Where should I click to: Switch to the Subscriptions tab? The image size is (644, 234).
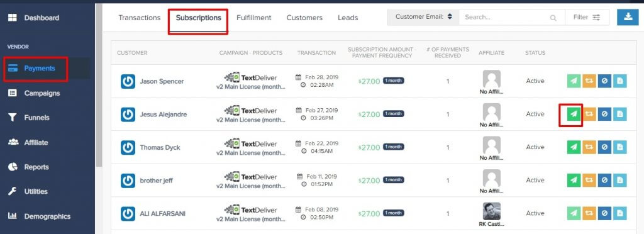198,18
